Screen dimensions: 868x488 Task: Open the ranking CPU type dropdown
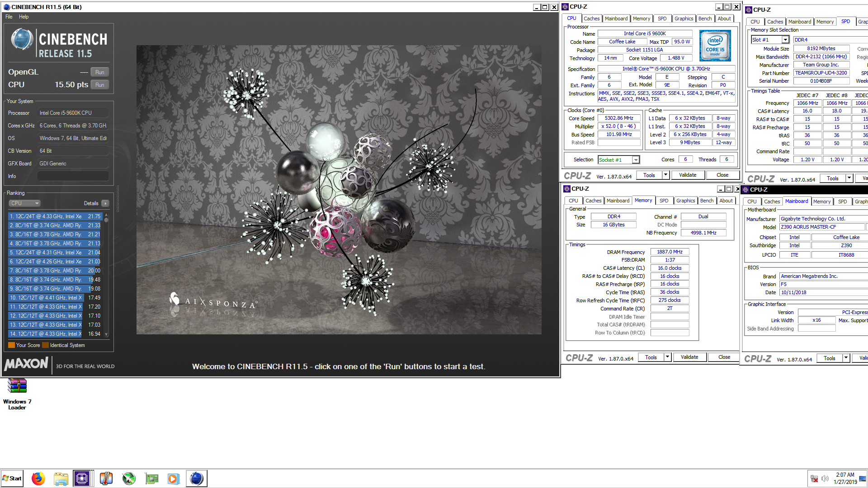25,203
